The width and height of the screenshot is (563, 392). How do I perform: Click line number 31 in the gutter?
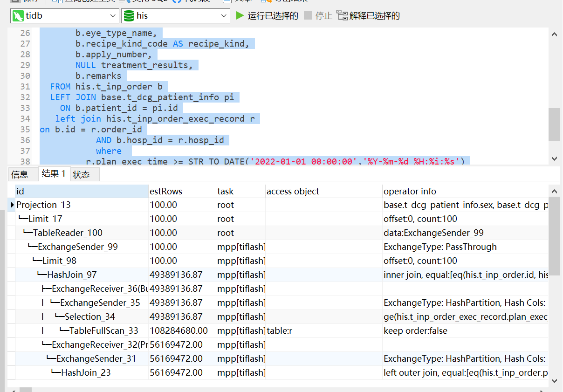tap(25, 87)
